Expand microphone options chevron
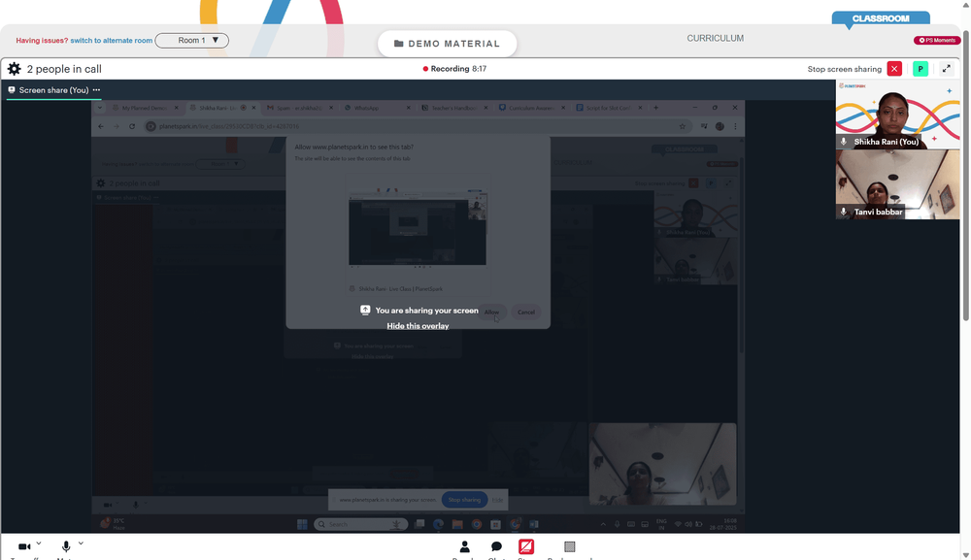The width and height of the screenshot is (971, 560). [81, 544]
